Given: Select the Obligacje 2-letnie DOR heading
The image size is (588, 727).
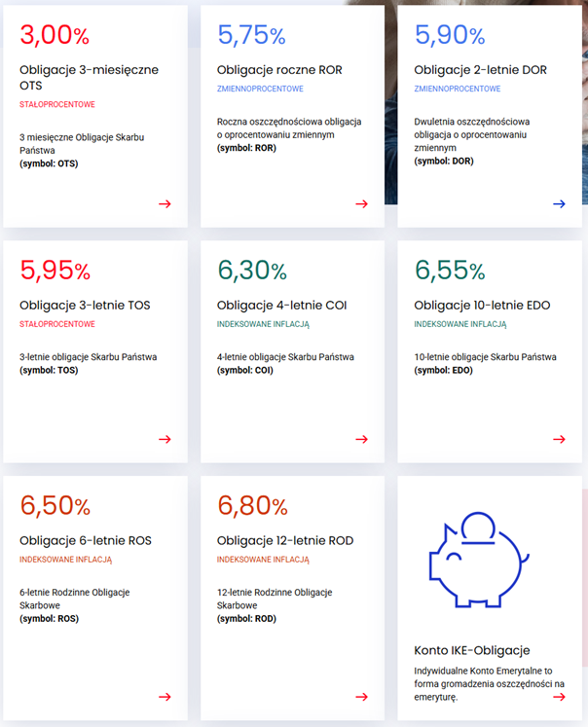Looking at the screenshot, I should coord(479,70).
